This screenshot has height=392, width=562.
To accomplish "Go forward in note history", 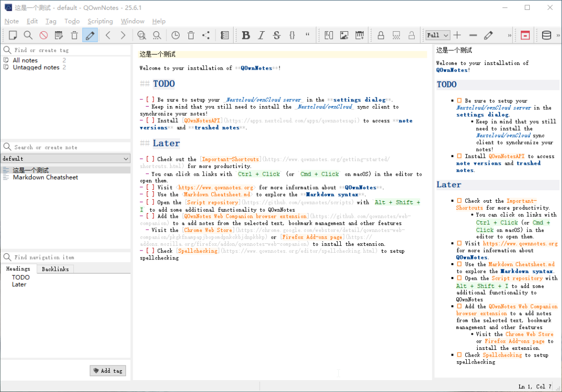I will [x=123, y=35].
